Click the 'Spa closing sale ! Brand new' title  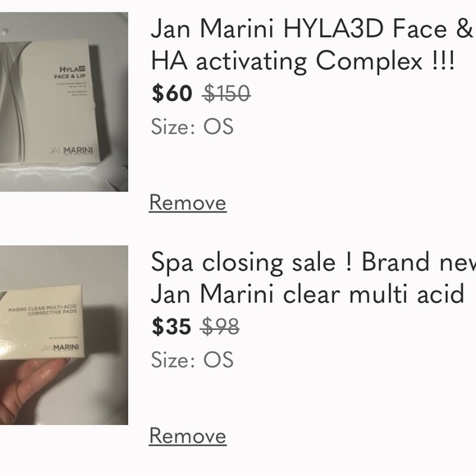pyautogui.click(x=313, y=262)
